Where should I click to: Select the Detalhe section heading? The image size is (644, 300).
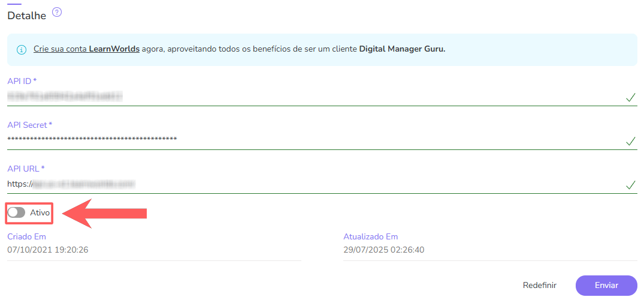[27, 16]
